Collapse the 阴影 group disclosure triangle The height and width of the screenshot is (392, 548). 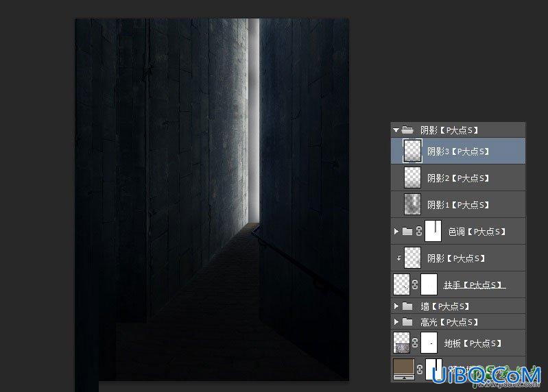coord(396,130)
